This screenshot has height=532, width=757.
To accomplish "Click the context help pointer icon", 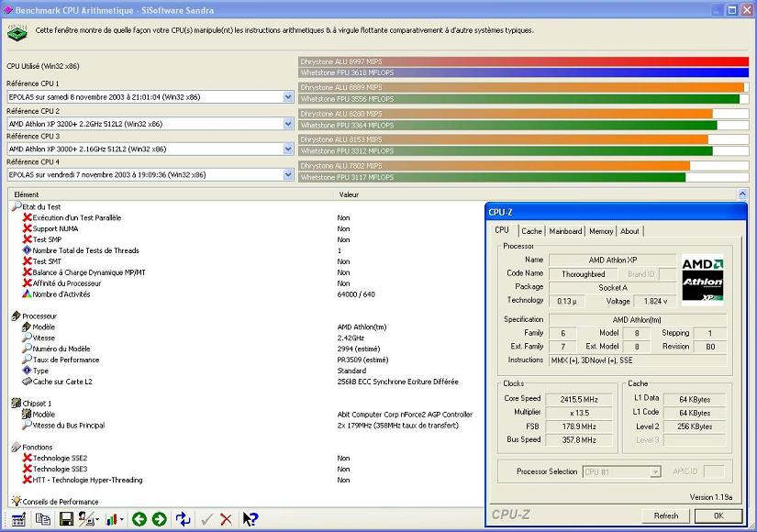I will pyautogui.click(x=250, y=519).
